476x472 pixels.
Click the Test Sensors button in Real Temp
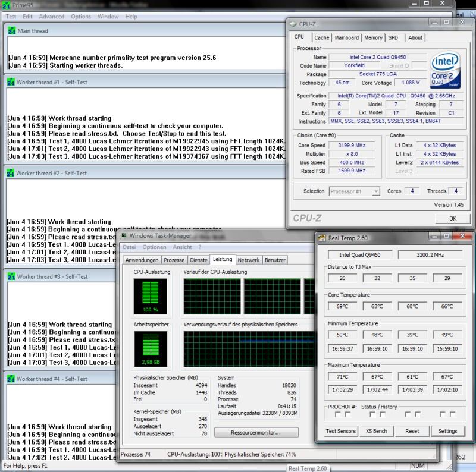[x=340, y=431]
